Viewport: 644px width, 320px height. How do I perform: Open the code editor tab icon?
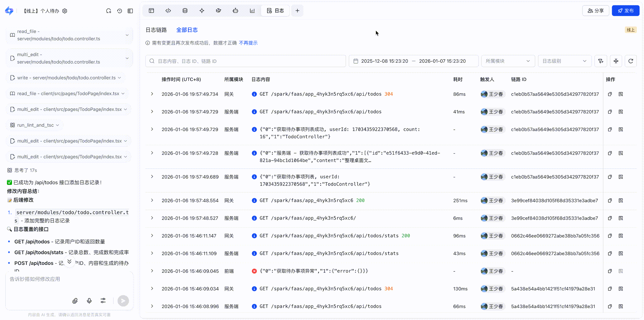tap(168, 11)
